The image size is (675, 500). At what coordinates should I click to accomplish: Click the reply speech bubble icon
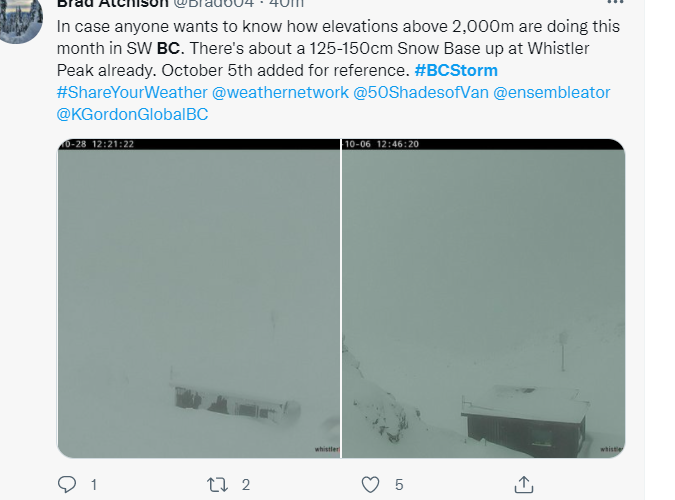tap(67, 484)
